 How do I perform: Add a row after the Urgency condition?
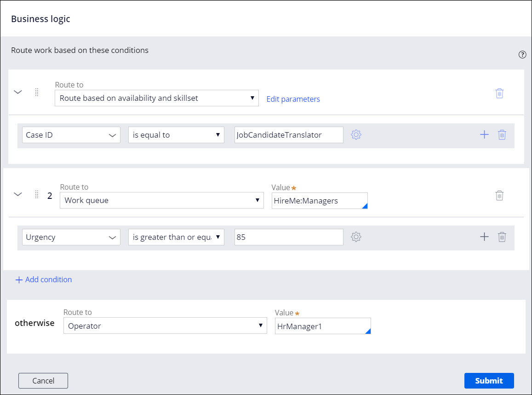pyautogui.click(x=484, y=237)
